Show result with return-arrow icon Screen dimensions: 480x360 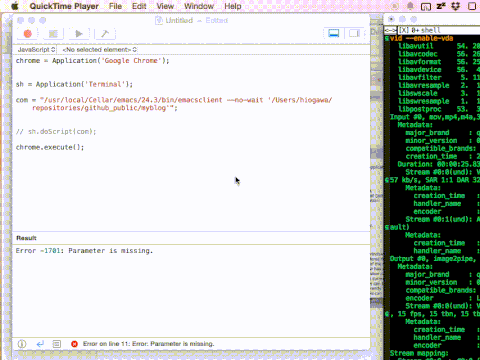pyautogui.click(x=40, y=344)
